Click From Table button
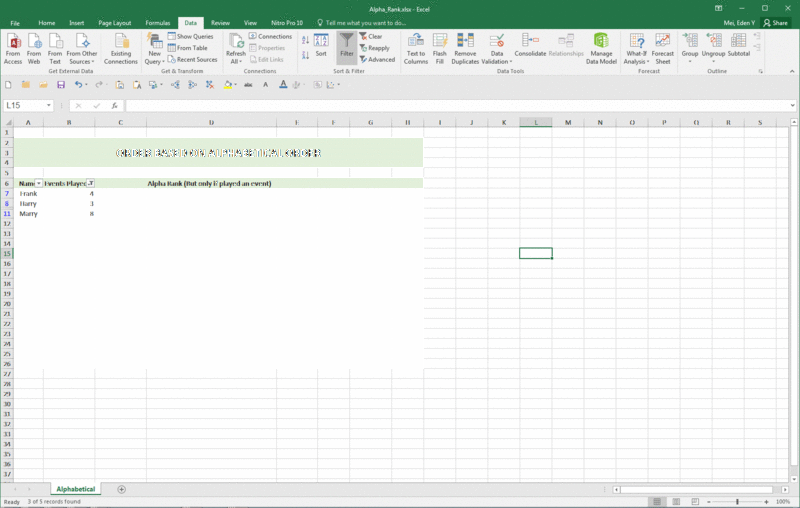 click(187, 48)
